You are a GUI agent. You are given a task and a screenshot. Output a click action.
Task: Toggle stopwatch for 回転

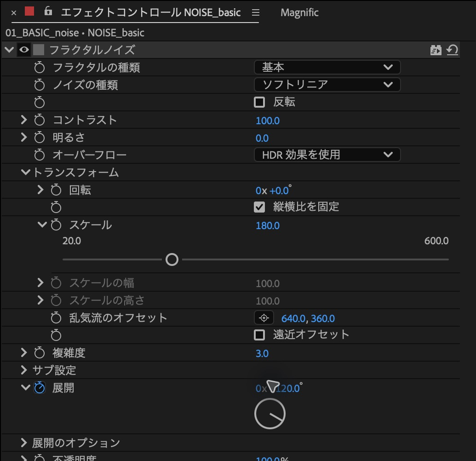tap(56, 190)
